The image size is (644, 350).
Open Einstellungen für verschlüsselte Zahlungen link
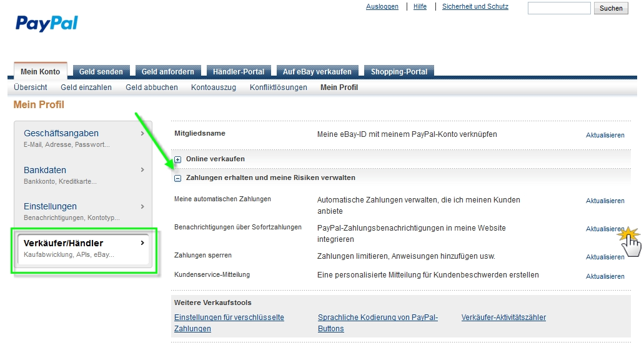229,323
